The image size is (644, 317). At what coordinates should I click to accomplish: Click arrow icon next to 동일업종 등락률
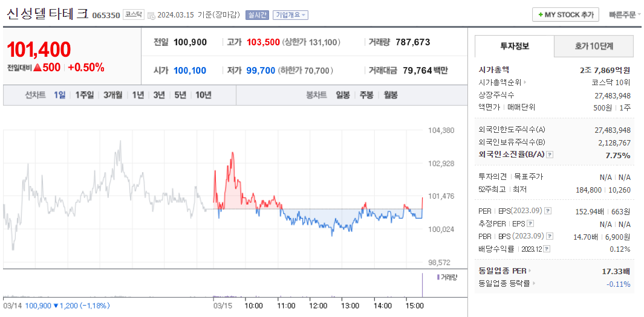click(x=534, y=283)
